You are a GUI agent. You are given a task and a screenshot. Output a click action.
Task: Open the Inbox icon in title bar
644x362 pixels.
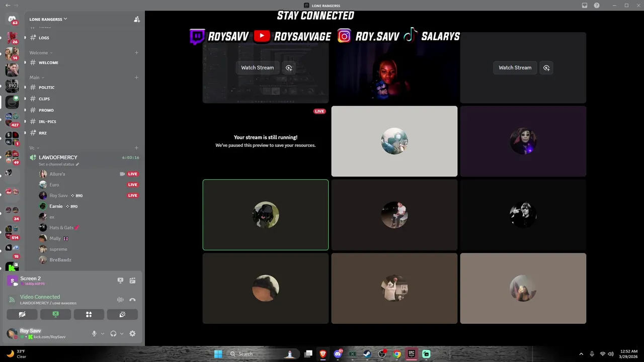click(x=585, y=5)
